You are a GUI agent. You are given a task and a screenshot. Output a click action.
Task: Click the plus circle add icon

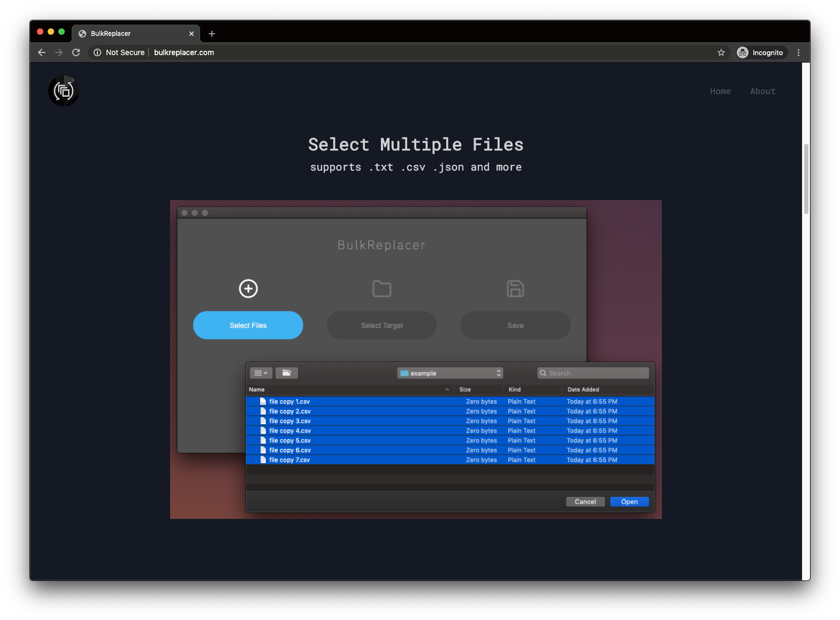248,289
